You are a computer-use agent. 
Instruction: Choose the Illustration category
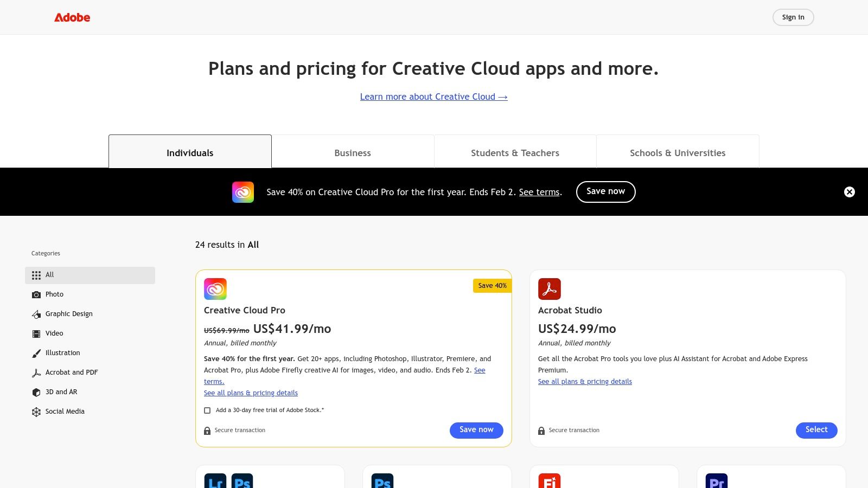(x=62, y=353)
